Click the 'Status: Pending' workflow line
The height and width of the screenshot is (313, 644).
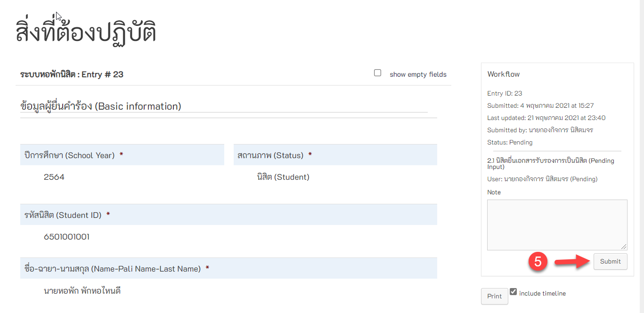pyautogui.click(x=510, y=142)
